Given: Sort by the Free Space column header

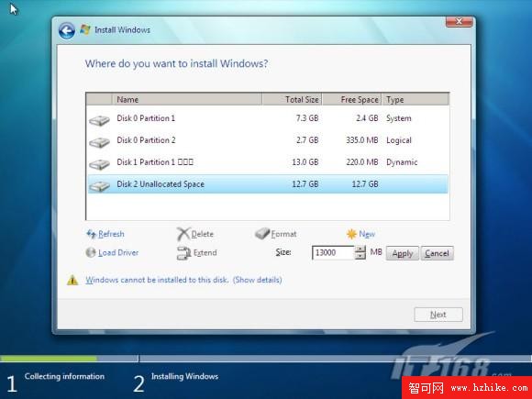Looking at the screenshot, I should (x=352, y=99).
